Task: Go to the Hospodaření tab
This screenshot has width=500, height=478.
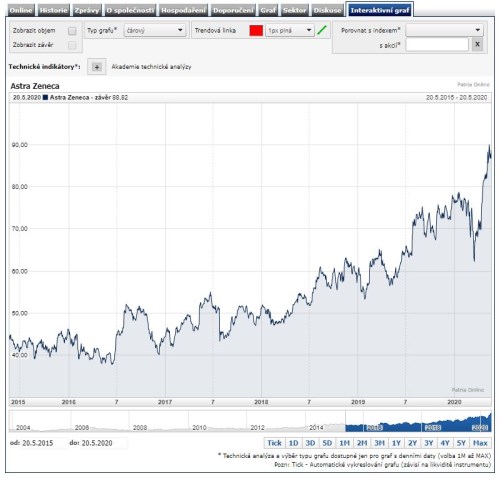Action: coord(183,10)
